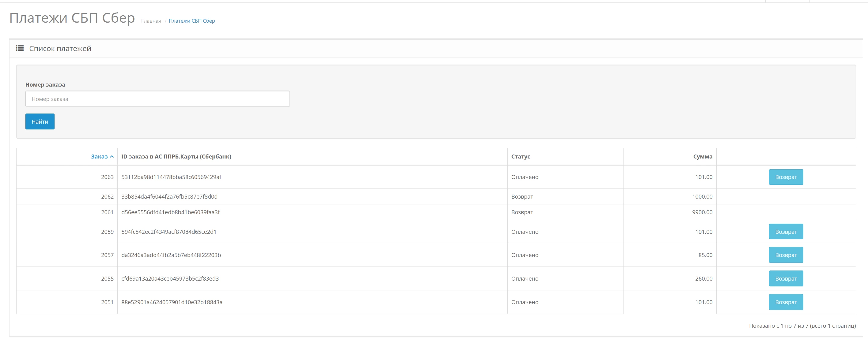Click the sort arrow next to Заказ
Viewport: 868px width, 347px height.
click(112, 156)
